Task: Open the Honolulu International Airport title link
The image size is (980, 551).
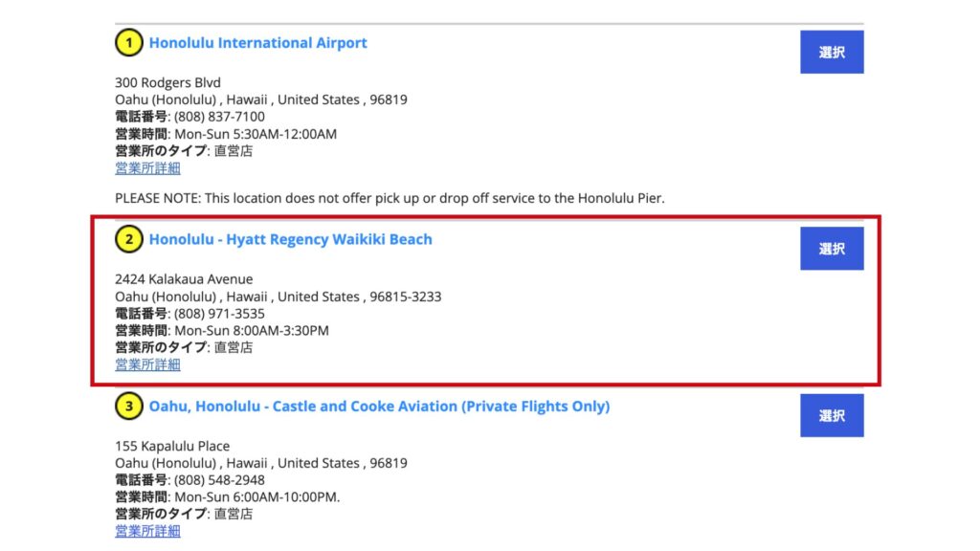Action: coord(257,43)
